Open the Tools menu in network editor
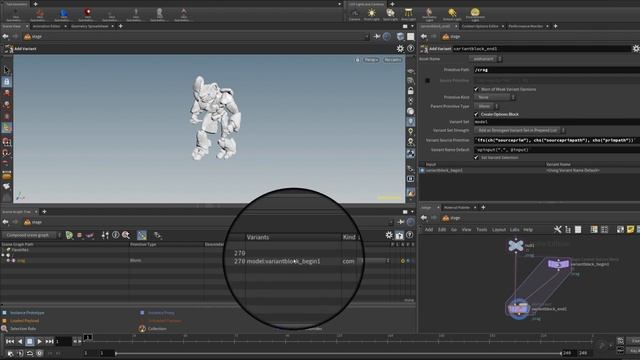640x360 pixels. click(482, 230)
